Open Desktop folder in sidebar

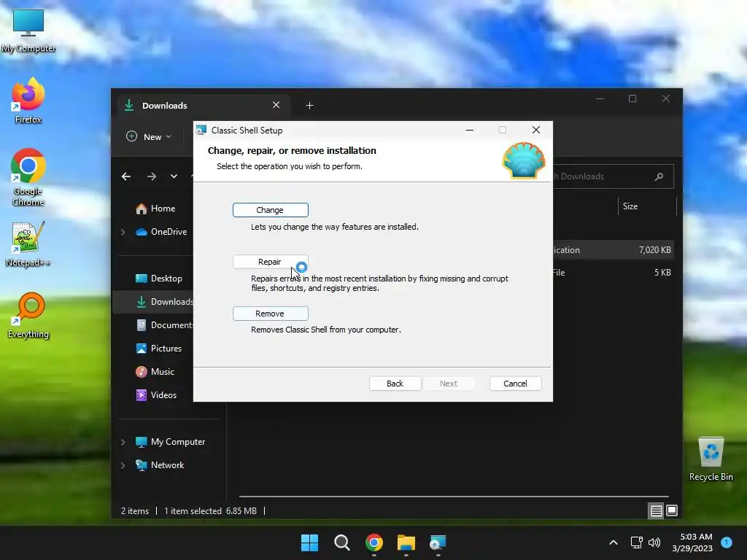(158, 279)
